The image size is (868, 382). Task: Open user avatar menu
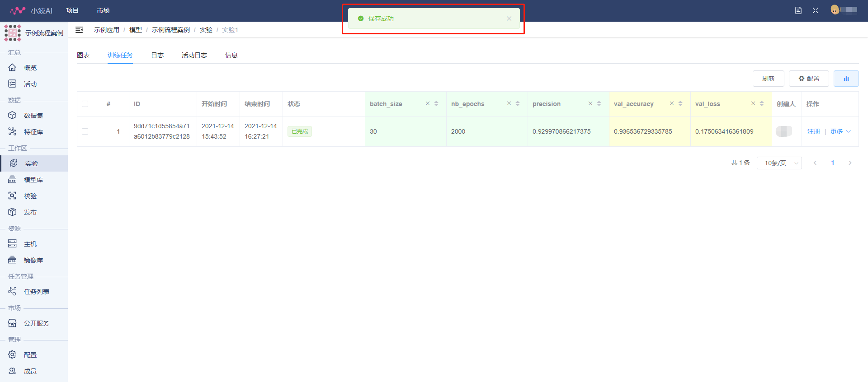click(835, 10)
